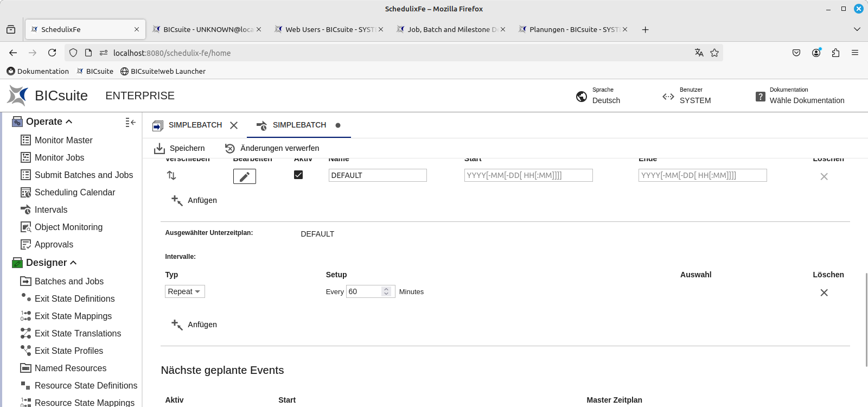Viewport: 868px width, 407px height.
Task: Open the Sprache language selector
Action: click(x=598, y=96)
